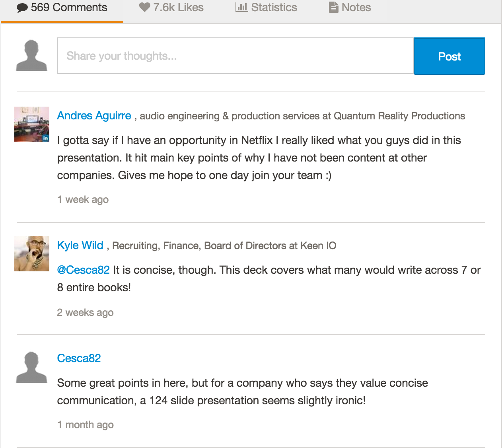Image resolution: width=502 pixels, height=448 pixels.
Task: Click the '1 week ago' timestamp
Action: click(83, 199)
